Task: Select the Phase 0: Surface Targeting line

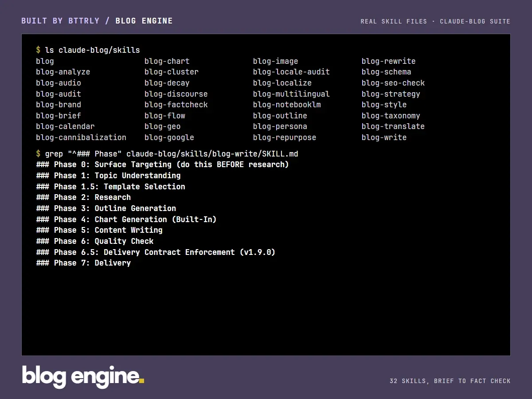Action: (x=162, y=164)
